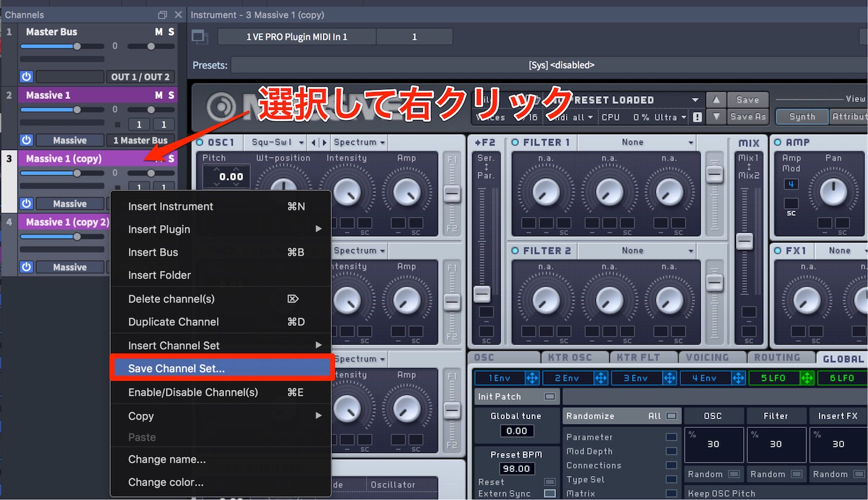Switch to Synth view

tap(802, 117)
